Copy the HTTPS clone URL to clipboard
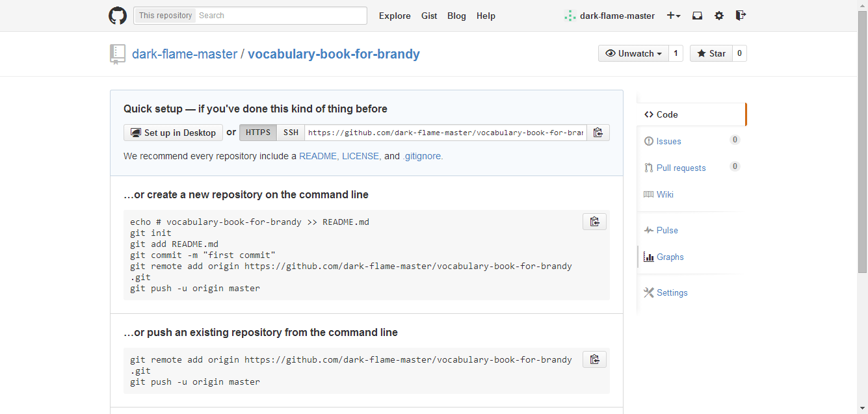Viewport: 868px width, 414px height. coord(598,133)
